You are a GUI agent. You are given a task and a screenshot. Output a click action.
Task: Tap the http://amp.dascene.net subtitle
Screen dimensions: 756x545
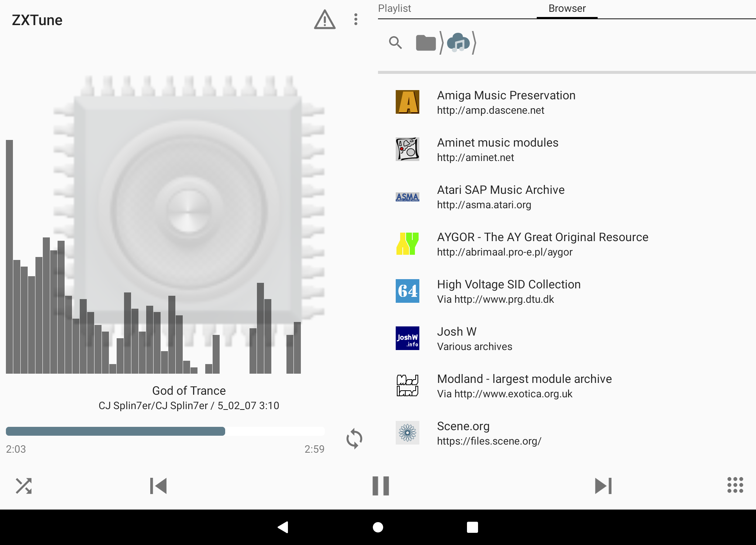tap(491, 110)
